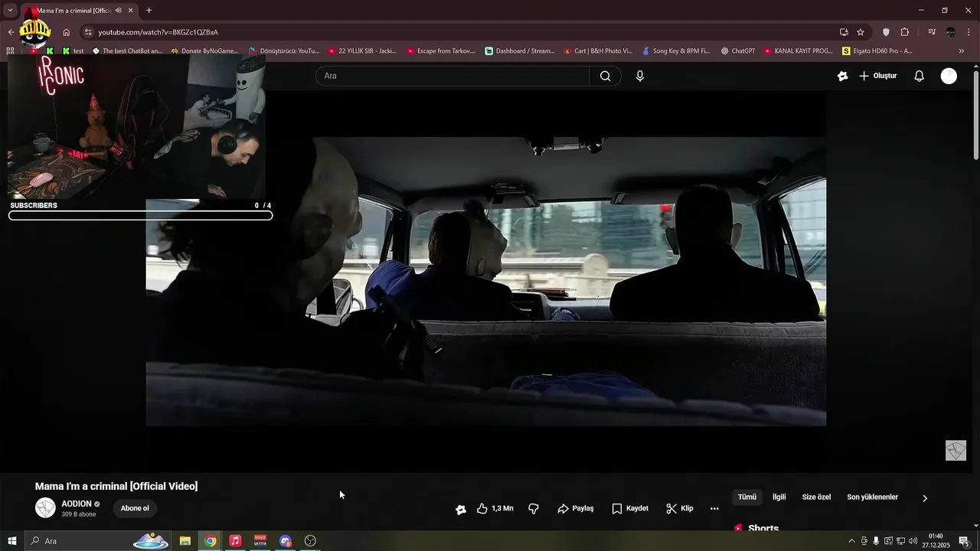
Task: Go back with browser back arrow
Action: 11,32
